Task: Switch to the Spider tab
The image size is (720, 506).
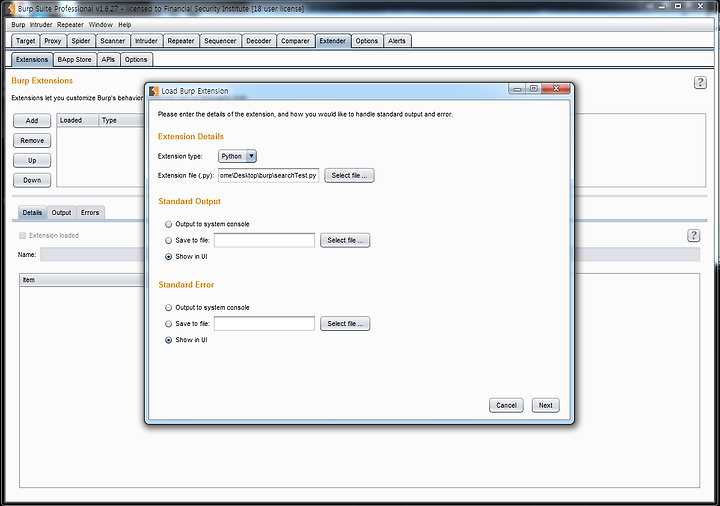Action: (x=81, y=41)
